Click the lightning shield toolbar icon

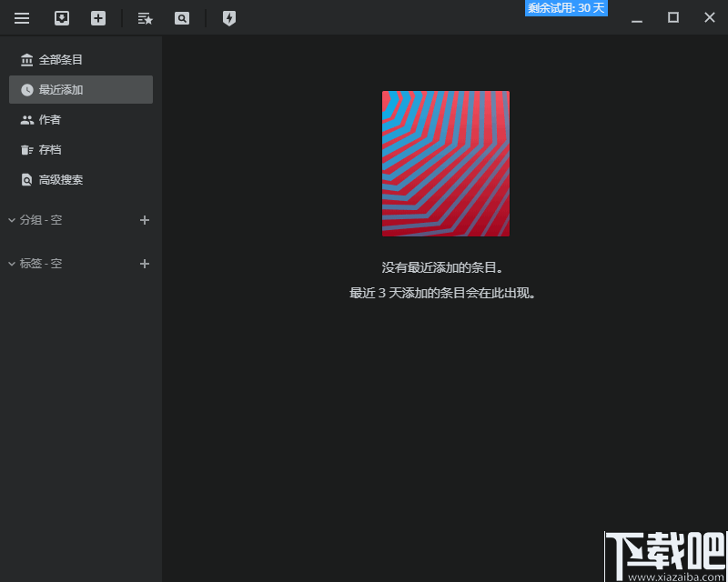229,18
